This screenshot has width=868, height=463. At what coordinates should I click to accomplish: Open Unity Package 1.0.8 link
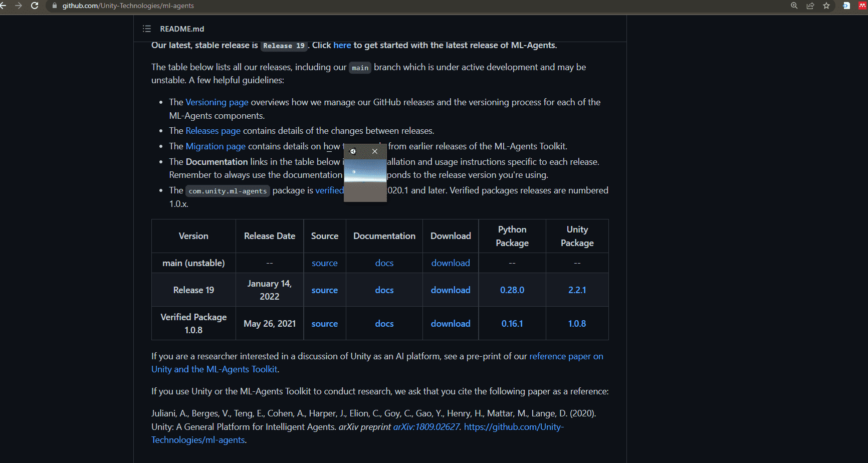click(x=577, y=324)
